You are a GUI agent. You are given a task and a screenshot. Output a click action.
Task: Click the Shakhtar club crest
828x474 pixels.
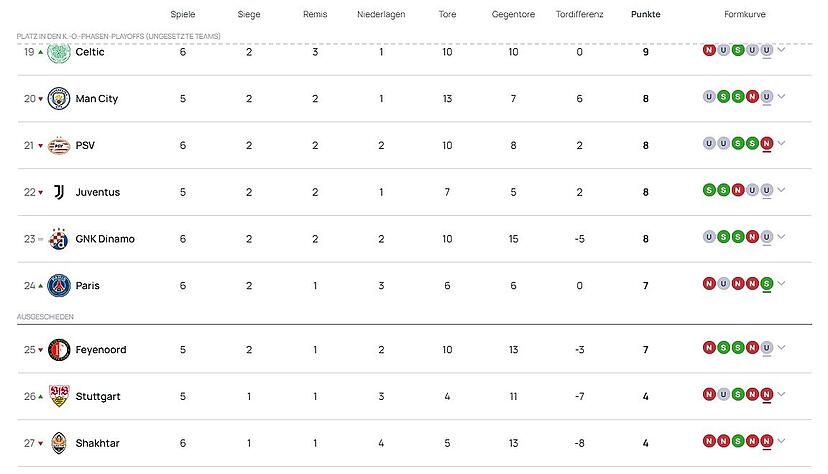click(59, 443)
